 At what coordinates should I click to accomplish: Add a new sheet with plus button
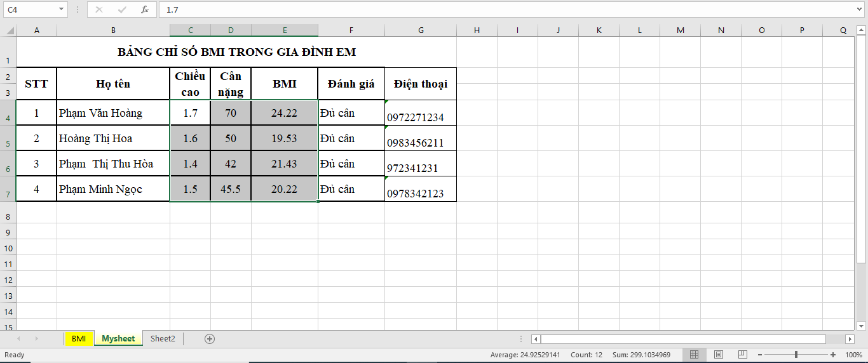pos(210,339)
